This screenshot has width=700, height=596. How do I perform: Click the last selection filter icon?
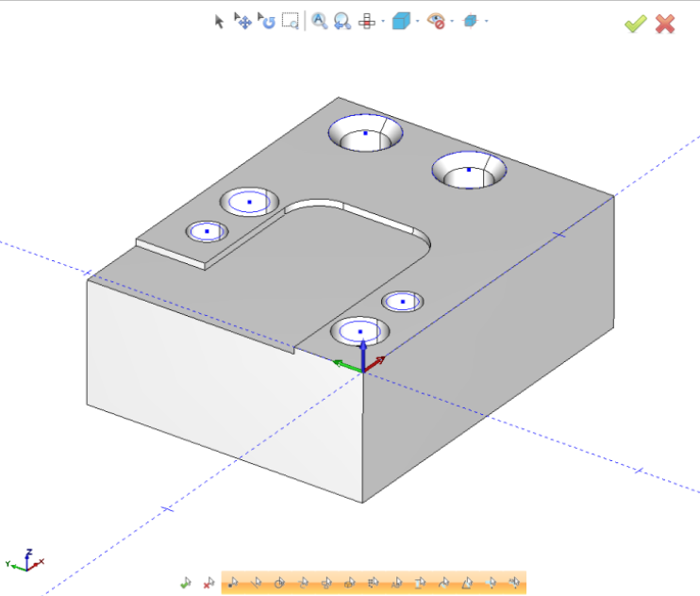pyautogui.click(x=514, y=583)
